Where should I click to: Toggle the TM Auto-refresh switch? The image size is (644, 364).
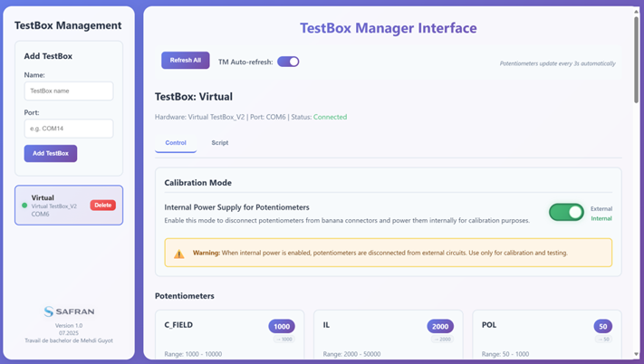click(288, 62)
